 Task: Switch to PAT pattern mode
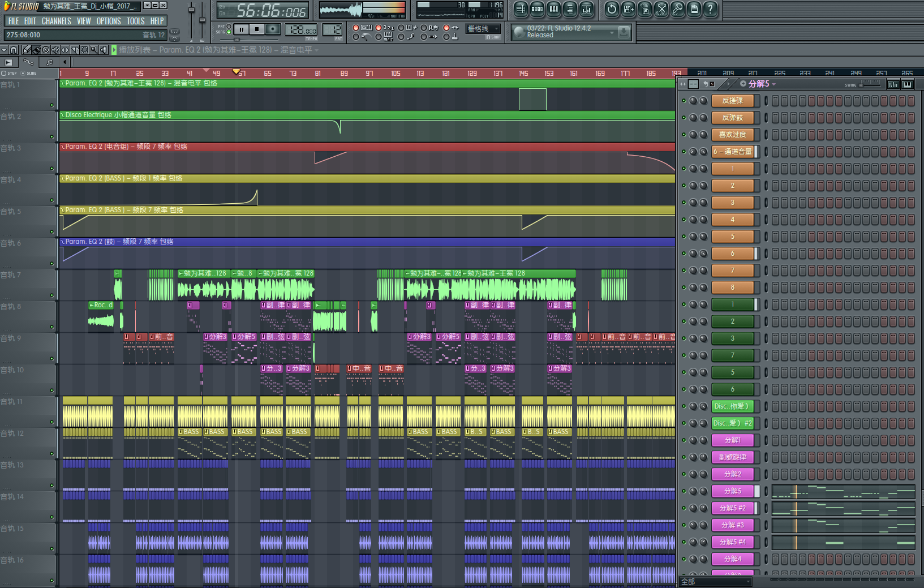229,26
